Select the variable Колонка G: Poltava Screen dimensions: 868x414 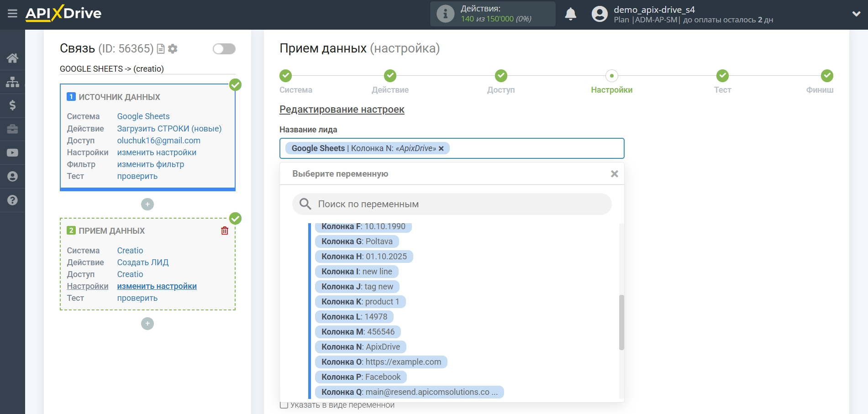(x=357, y=241)
